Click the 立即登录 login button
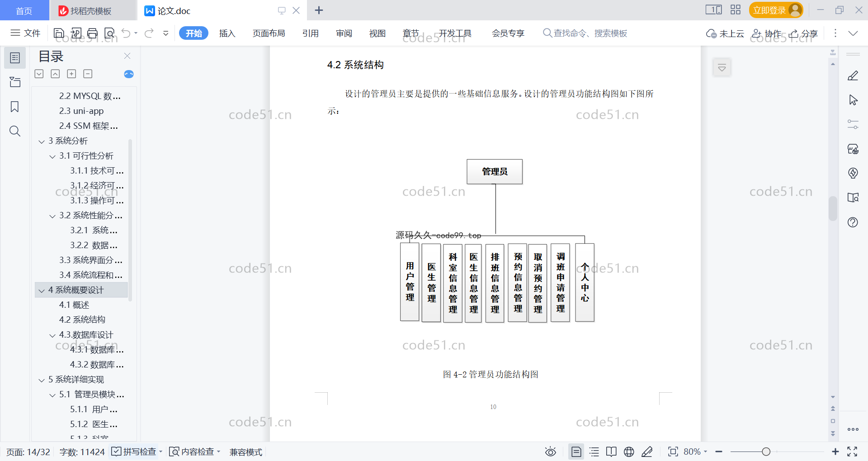Screen dimensions: 868x461 776,10
